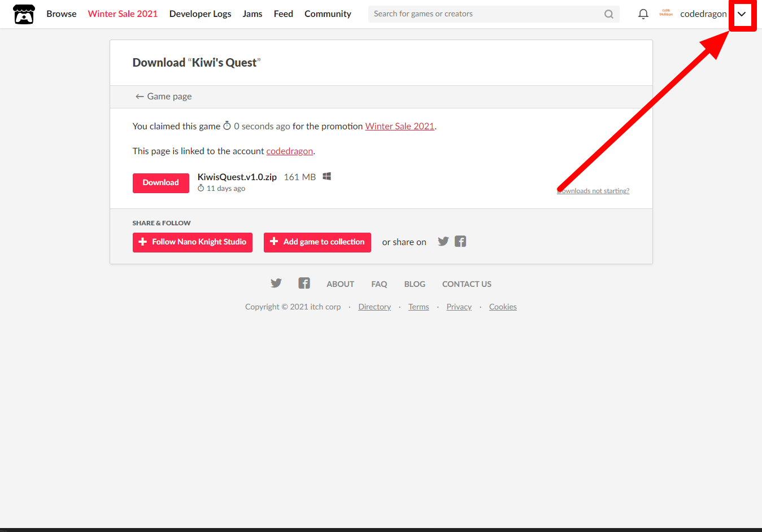The image size is (762, 532).
Task: Click the '161 MB' file size
Action: tap(300, 177)
